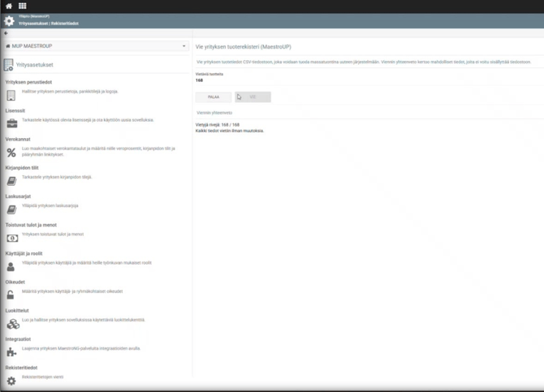
Task: Click the back arrow below header
Action: pos(6,33)
